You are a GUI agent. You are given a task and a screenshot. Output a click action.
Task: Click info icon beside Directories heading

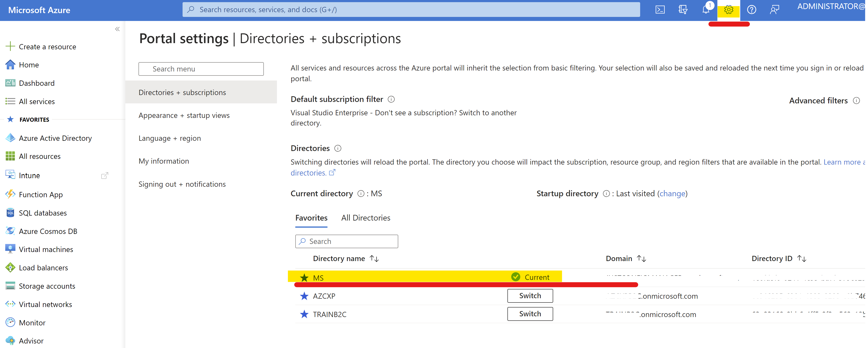click(x=338, y=148)
